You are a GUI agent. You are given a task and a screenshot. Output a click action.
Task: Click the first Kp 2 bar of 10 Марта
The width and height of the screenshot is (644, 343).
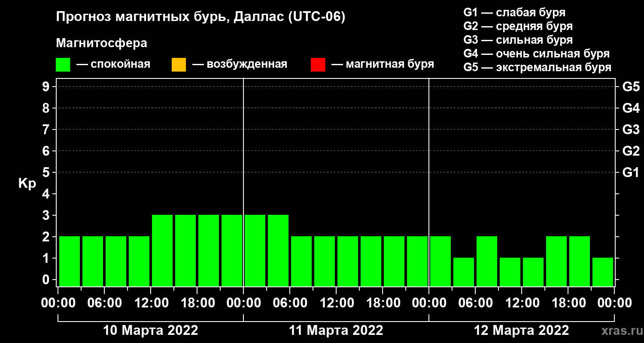[70, 261]
